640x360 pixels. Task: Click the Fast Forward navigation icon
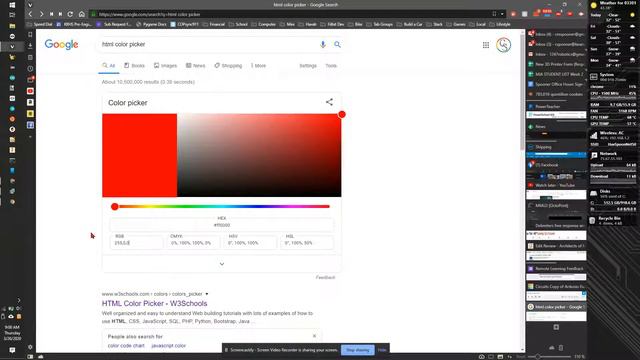pos(60,14)
